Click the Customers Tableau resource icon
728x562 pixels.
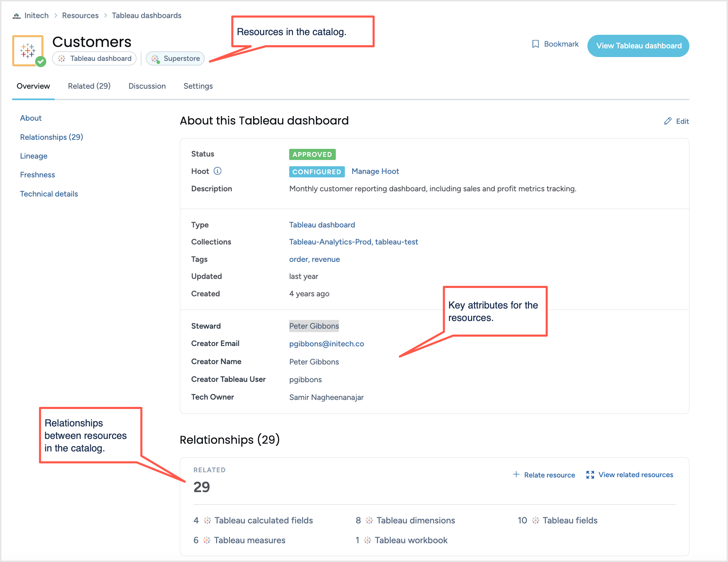[x=28, y=50]
